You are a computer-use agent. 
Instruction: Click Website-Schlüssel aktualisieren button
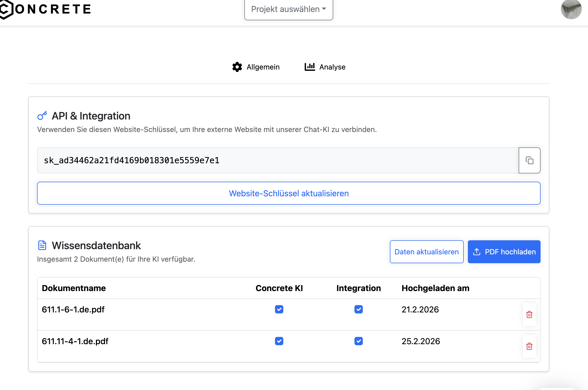coord(289,193)
